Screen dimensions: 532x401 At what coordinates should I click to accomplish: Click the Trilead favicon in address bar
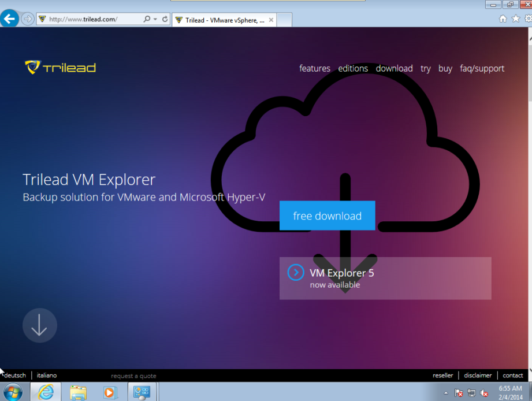(x=42, y=19)
